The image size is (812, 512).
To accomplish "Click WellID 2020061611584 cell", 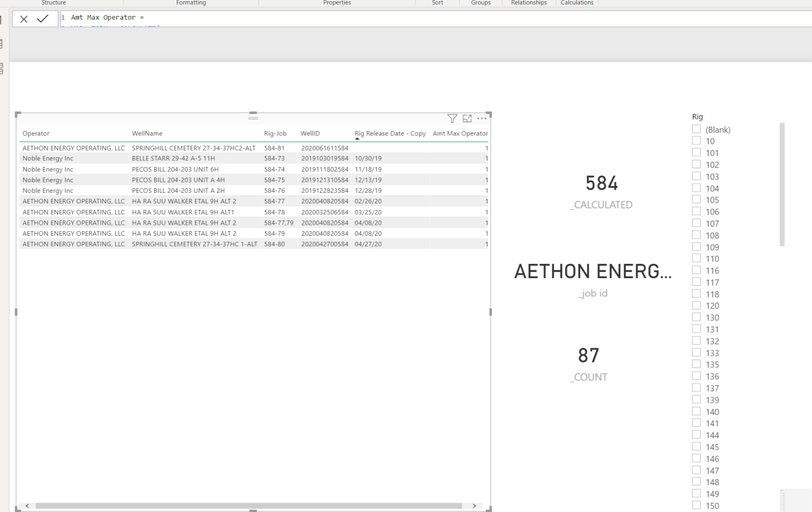I will pyautogui.click(x=324, y=148).
